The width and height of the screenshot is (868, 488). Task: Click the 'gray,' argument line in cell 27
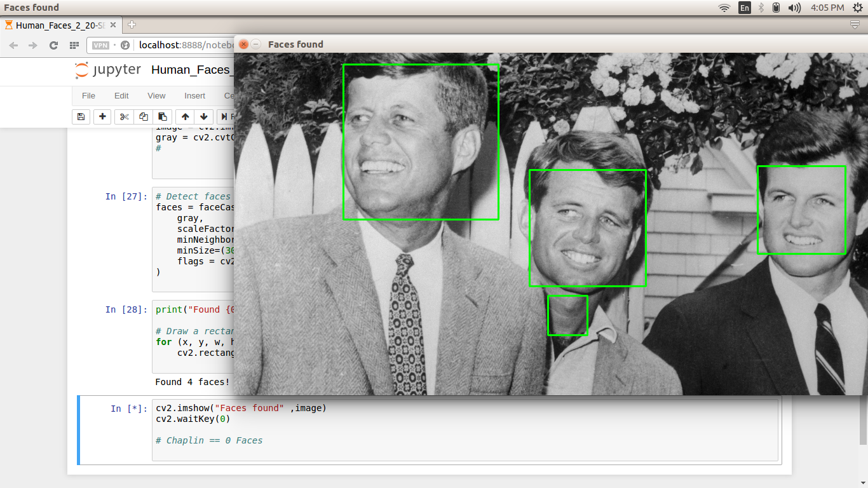191,218
